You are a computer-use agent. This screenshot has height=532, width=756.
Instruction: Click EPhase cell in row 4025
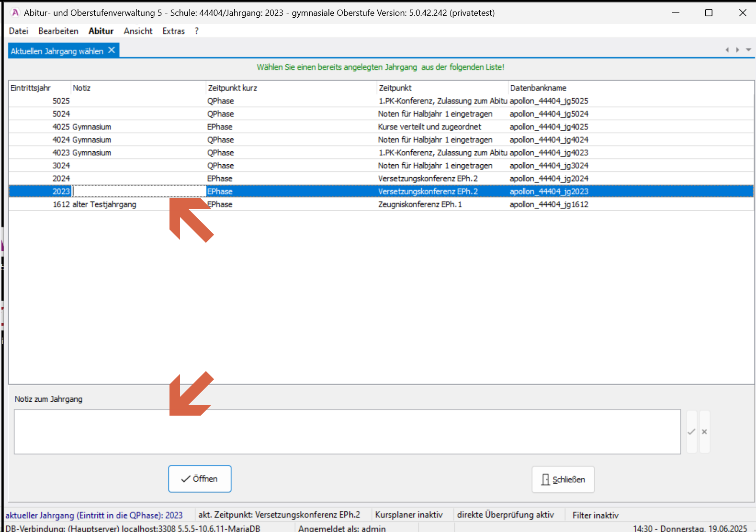pos(220,127)
